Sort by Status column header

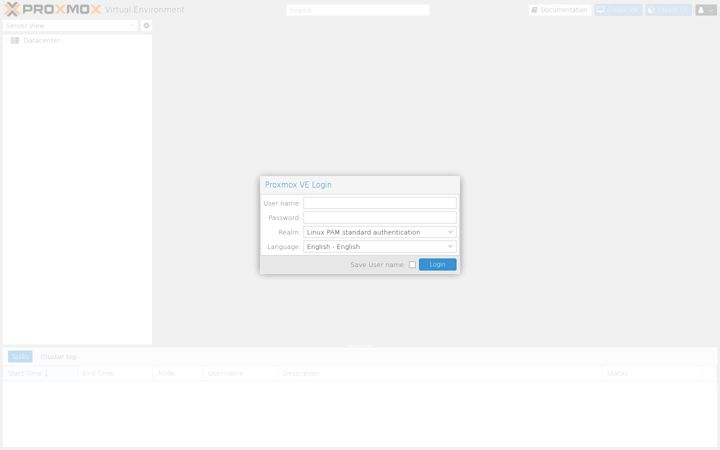[652, 373]
